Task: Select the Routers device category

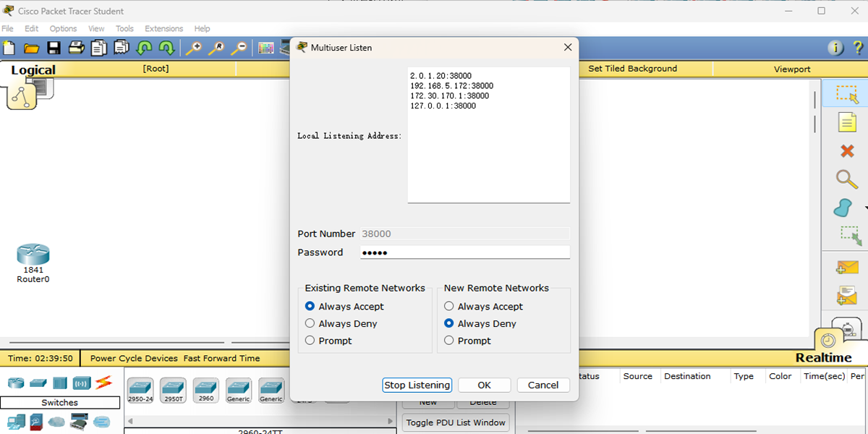Action: point(15,383)
